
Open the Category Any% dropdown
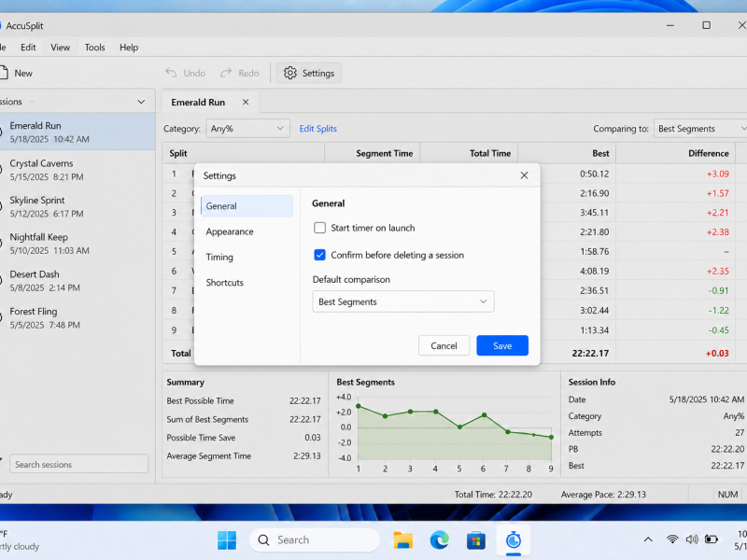click(x=247, y=129)
